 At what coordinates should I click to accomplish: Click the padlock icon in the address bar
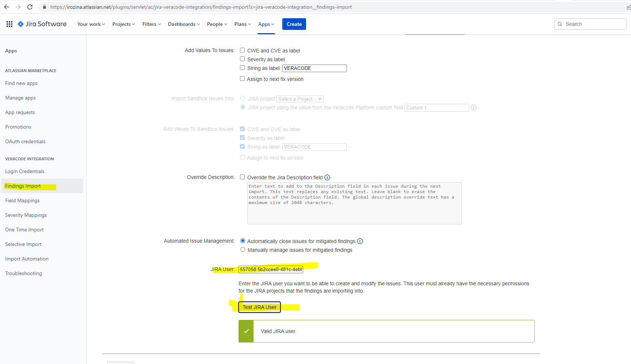click(x=44, y=7)
